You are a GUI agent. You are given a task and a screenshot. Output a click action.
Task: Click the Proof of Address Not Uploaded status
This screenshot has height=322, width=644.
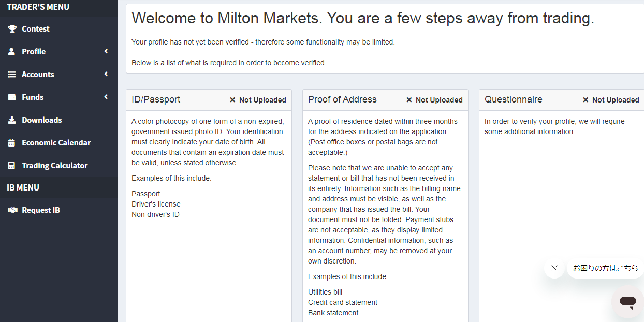[x=434, y=100]
